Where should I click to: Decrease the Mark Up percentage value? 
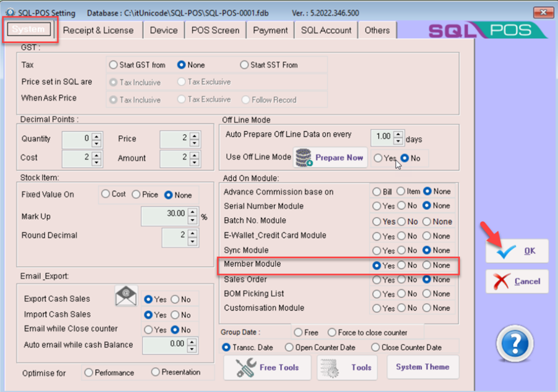193,220
